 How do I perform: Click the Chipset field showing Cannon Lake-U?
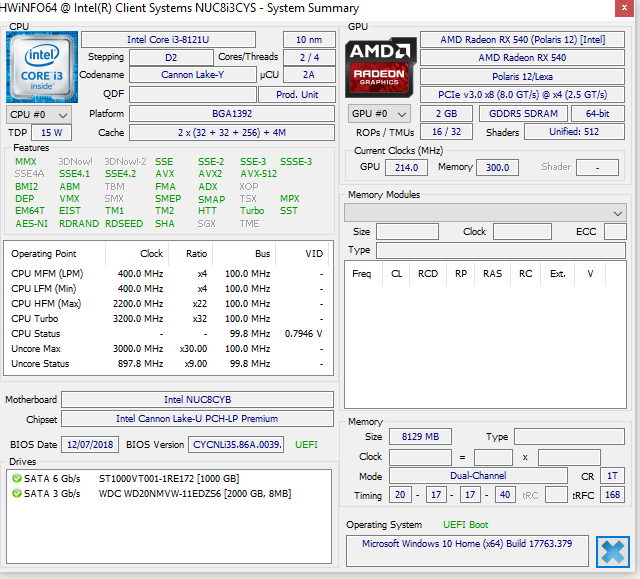click(x=196, y=419)
